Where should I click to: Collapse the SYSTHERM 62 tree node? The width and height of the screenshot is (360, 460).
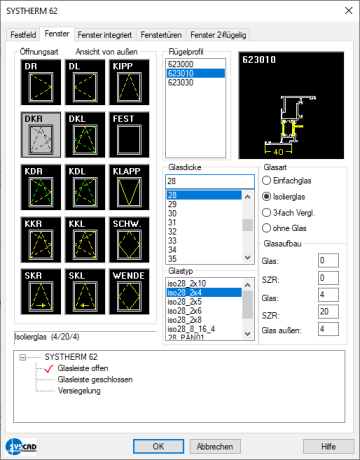point(22,357)
